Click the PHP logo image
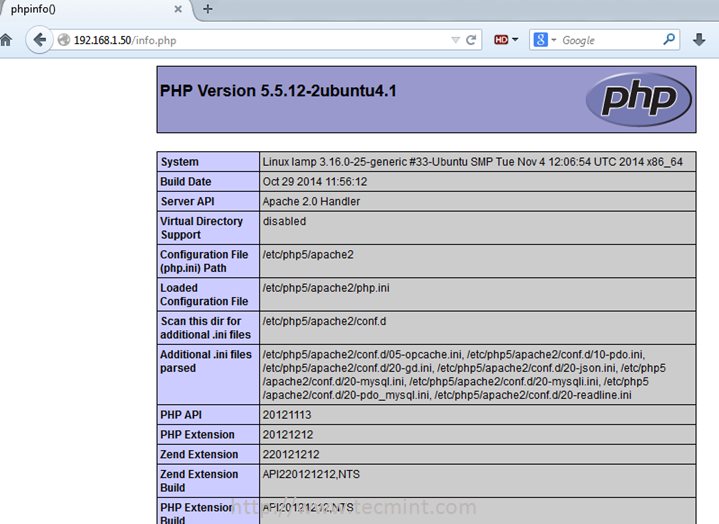 pos(639,99)
